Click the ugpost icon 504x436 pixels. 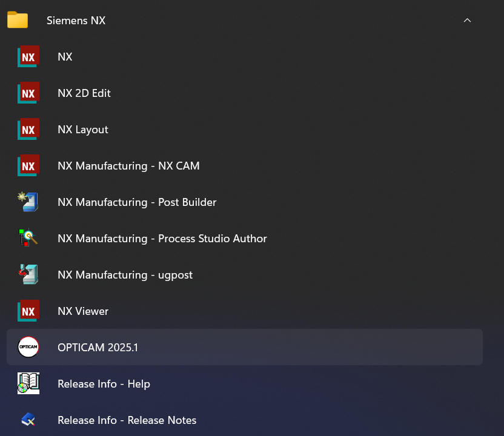tap(28, 274)
